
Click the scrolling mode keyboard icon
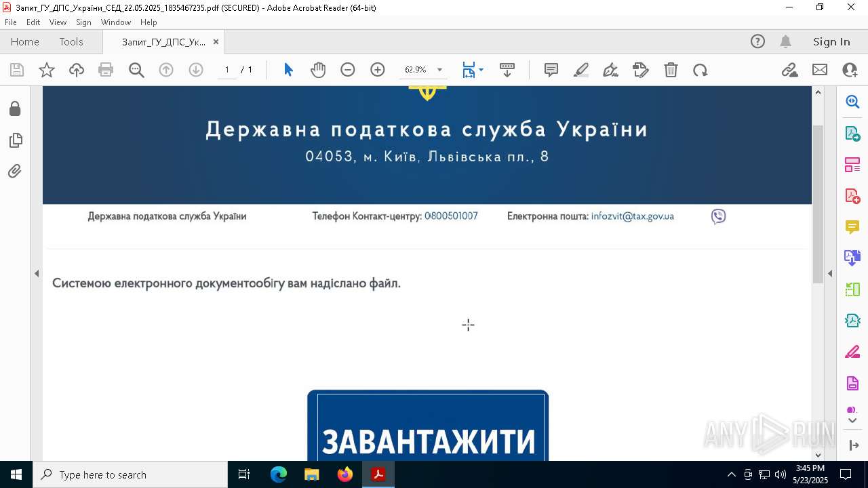507,70
